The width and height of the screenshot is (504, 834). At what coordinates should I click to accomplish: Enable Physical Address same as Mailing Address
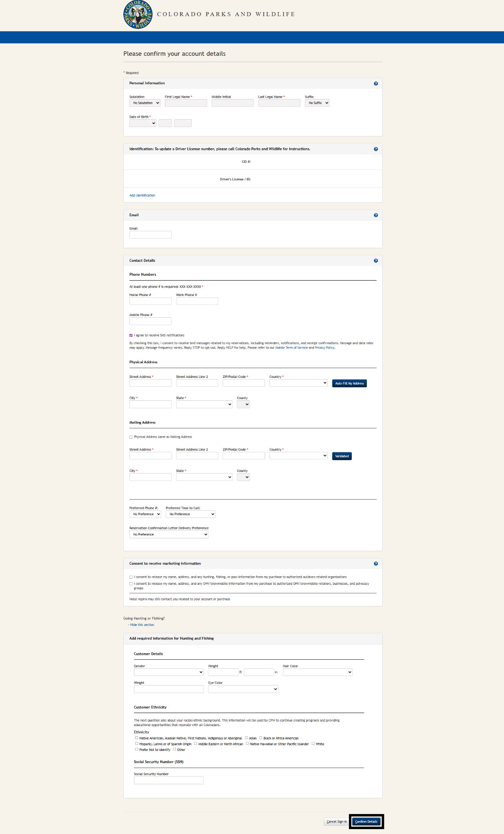click(x=131, y=437)
